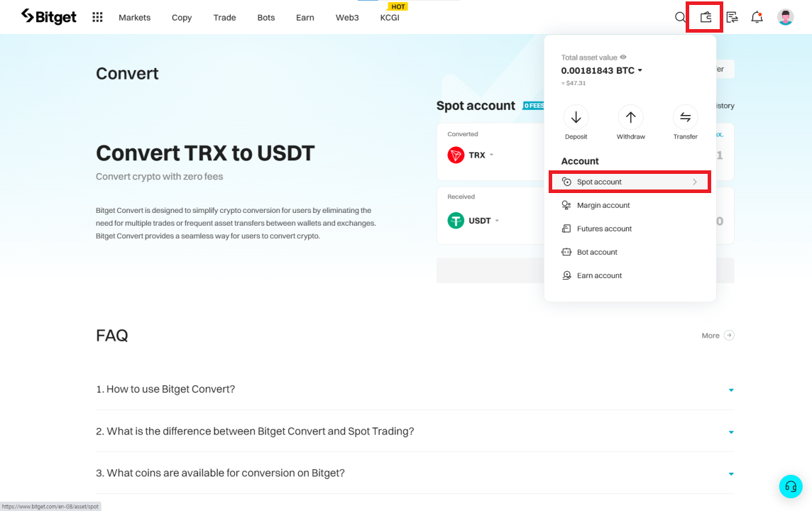Viewport: 812px width, 511px height.
Task: Open the Earn navigation item
Action: pyautogui.click(x=305, y=18)
